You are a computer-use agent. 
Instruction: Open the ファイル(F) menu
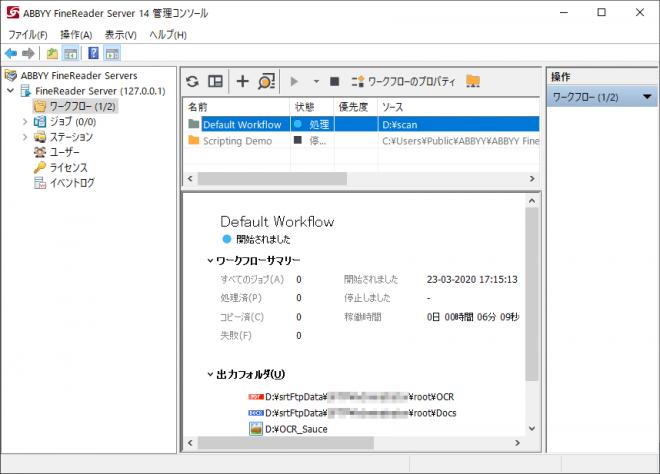[x=28, y=35]
